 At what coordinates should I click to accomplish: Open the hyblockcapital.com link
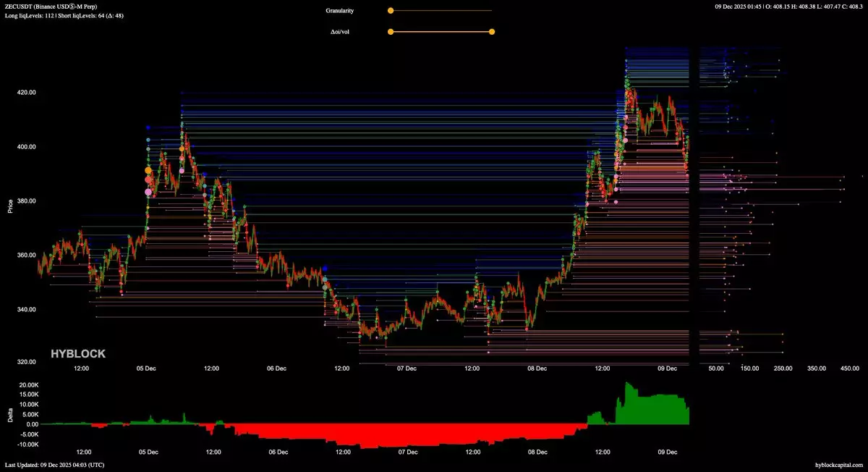coord(838,465)
